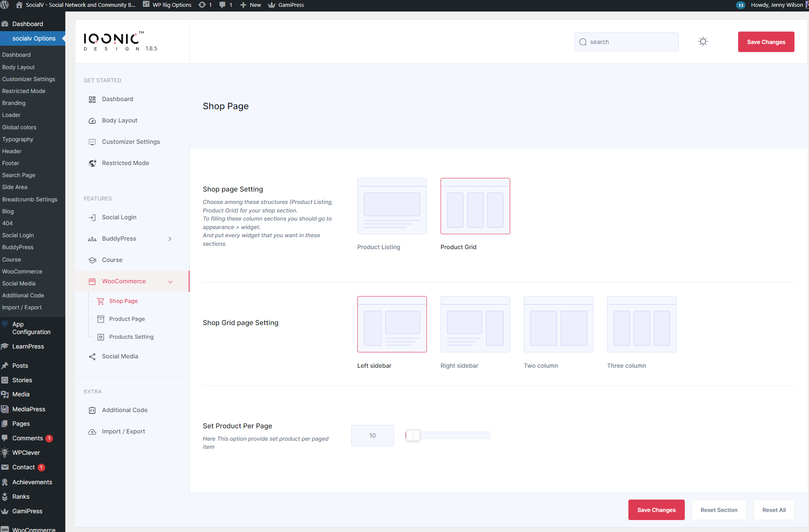Viewport: 809px width, 532px height.
Task: Click New in the admin bar
Action: [251, 5]
